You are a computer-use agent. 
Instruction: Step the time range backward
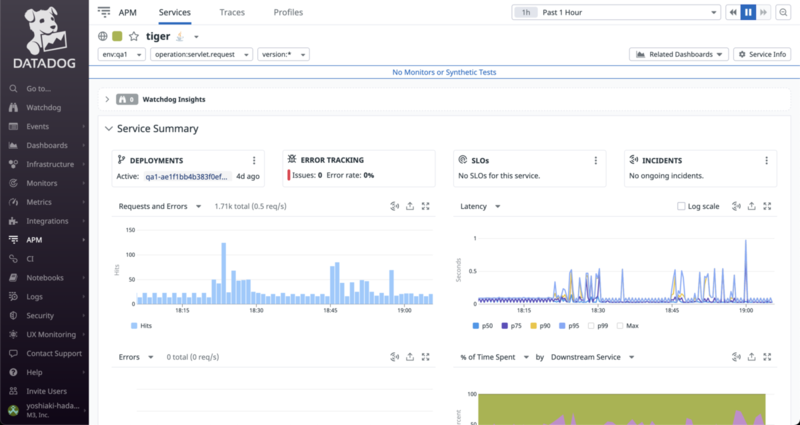coord(733,12)
